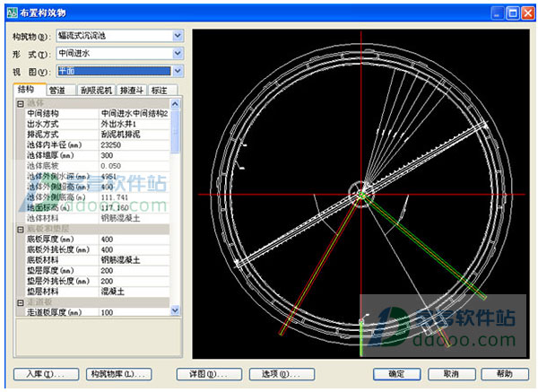Click the 池体外侧水深 property label
The height and width of the screenshot is (392, 538).
[58, 177]
